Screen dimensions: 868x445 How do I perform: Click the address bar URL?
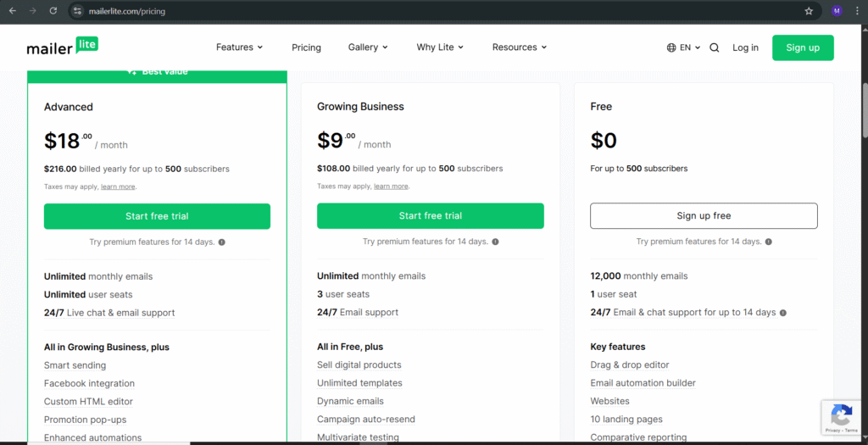click(127, 11)
